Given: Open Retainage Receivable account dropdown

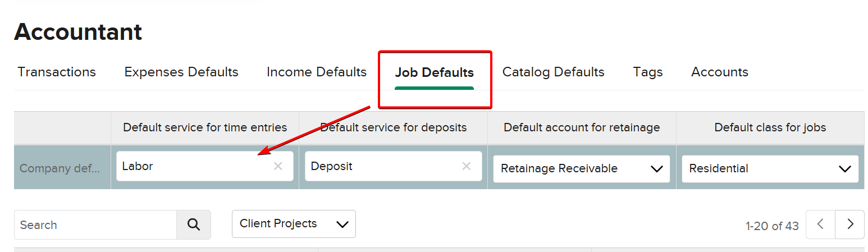Looking at the screenshot, I should [x=581, y=169].
